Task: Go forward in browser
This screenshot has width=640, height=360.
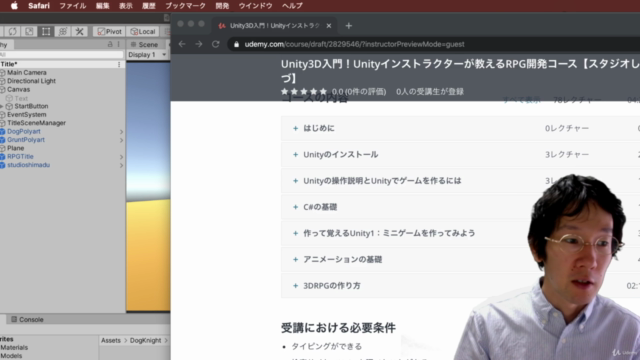Action: pos(199,44)
